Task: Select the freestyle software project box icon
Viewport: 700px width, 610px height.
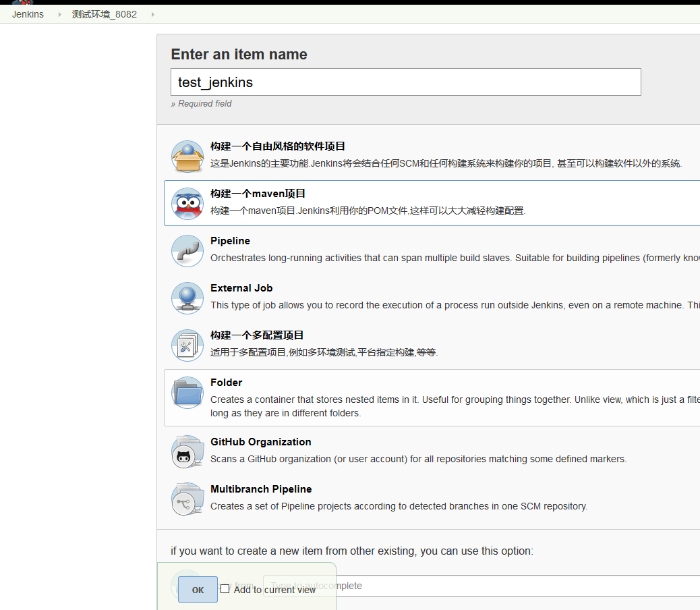Action: pos(187,157)
